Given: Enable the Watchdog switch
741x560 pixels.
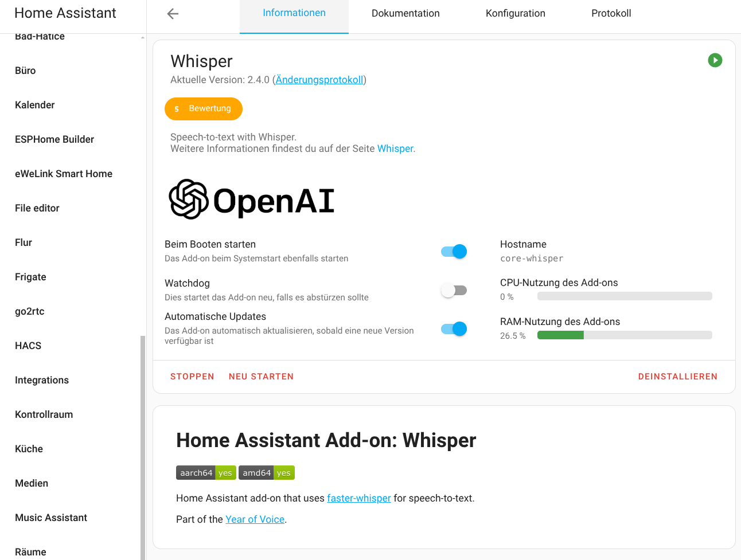Looking at the screenshot, I should 454,291.
